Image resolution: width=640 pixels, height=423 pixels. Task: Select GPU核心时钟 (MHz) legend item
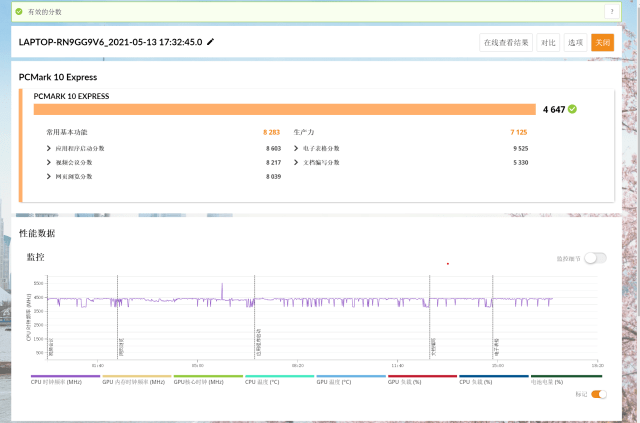point(208,380)
